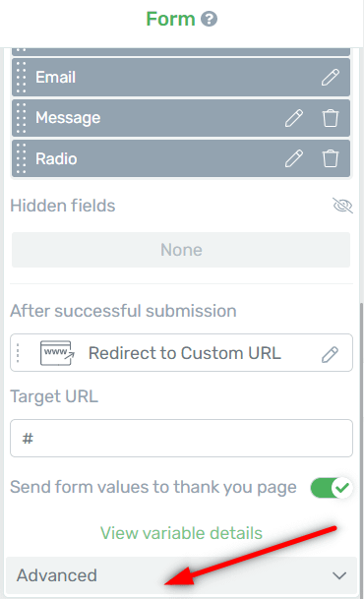Expand the Advanced section
This screenshot has width=364, height=599.
[x=181, y=575]
